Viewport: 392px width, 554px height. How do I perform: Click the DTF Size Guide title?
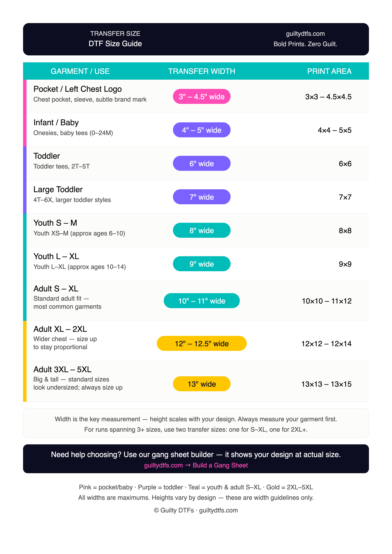pos(115,44)
